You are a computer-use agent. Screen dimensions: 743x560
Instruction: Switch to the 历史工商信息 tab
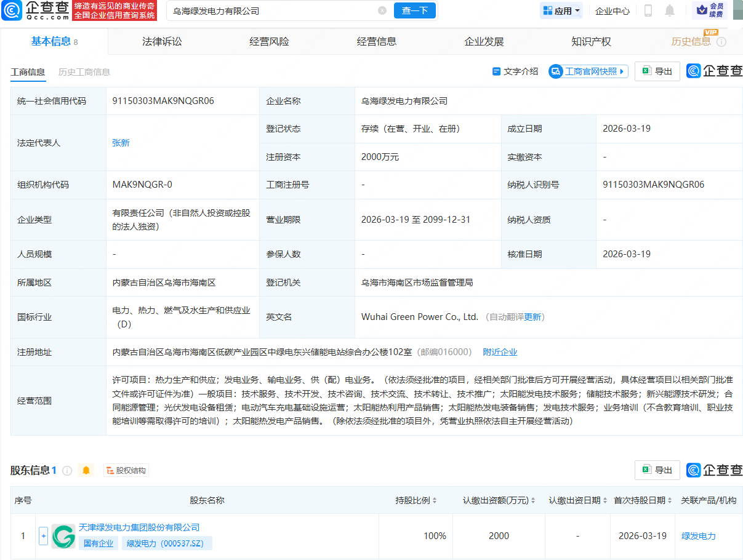click(x=85, y=71)
